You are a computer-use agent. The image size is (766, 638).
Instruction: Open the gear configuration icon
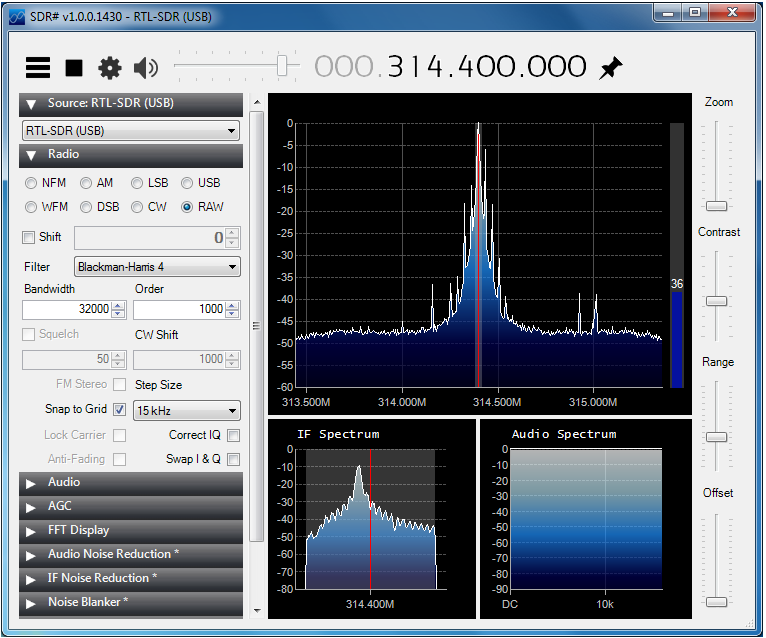pyautogui.click(x=109, y=68)
